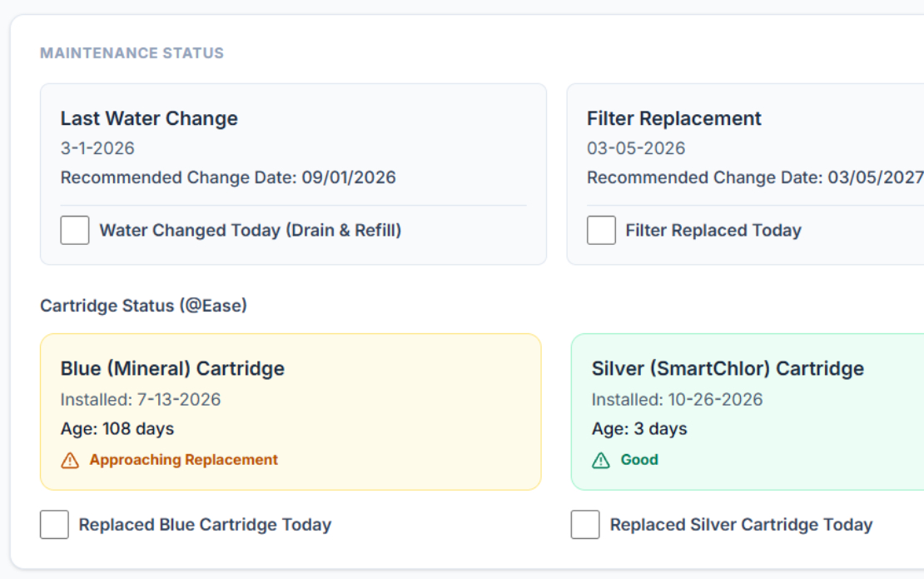This screenshot has width=924, height=579.
Task: Click the green status icon beside Good
Action: (x=600, y=461)
